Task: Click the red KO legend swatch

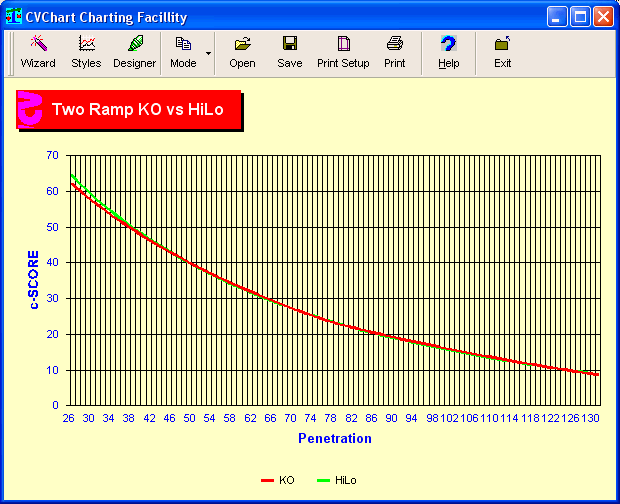Action: click(267, 481)
